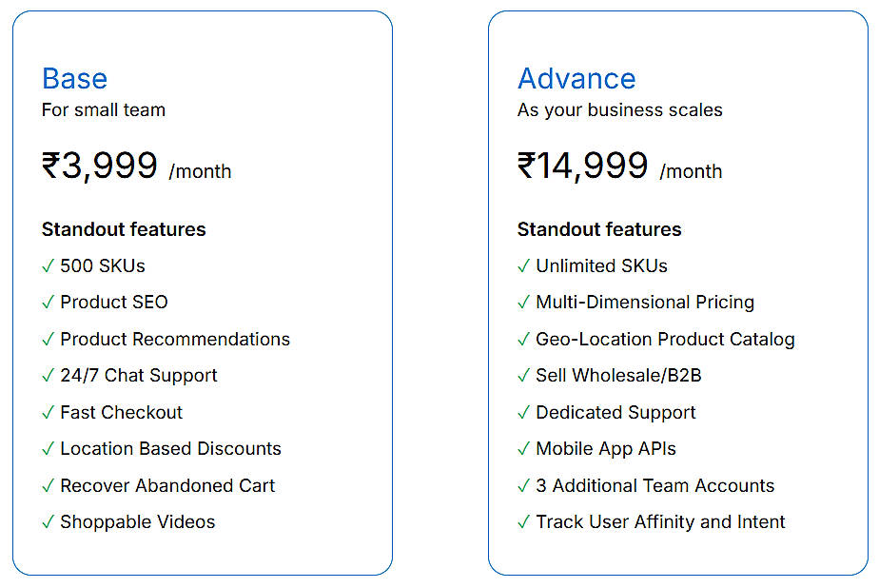Click the checkmark next to Sell Wholesale/B2B

point(524,376)
